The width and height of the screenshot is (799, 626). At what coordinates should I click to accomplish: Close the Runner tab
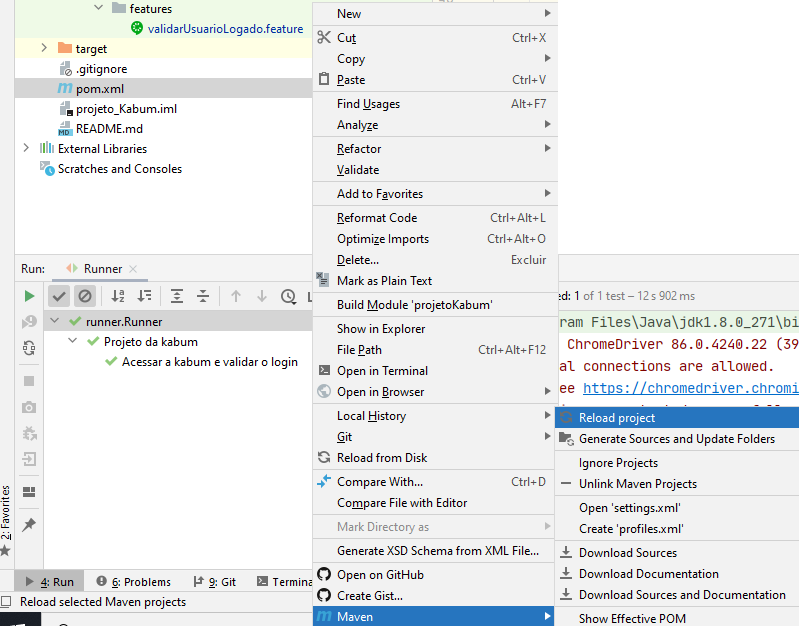point(133,269)
